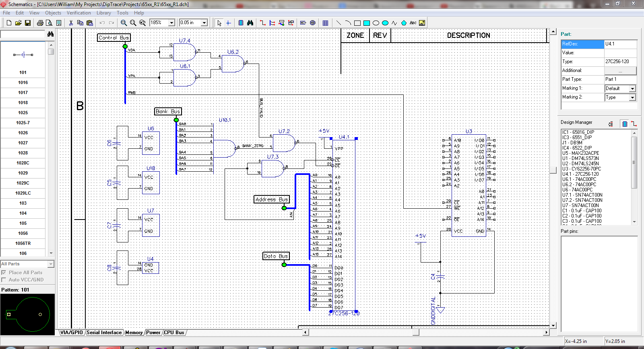Toggle the Place All Parts checkbox
The width and height of the screenshot is (644, 349).
point(4,273)
